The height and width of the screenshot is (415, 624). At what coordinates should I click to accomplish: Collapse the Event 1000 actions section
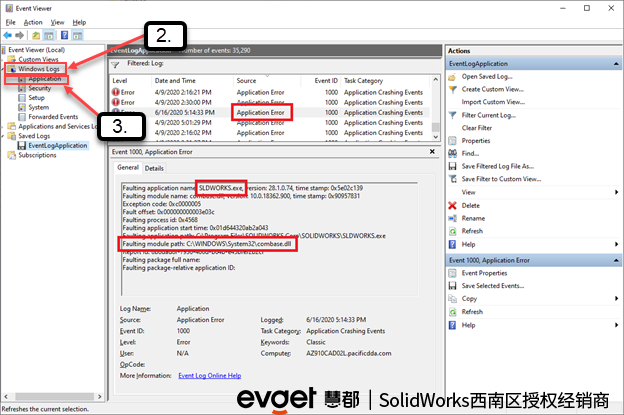616,261
